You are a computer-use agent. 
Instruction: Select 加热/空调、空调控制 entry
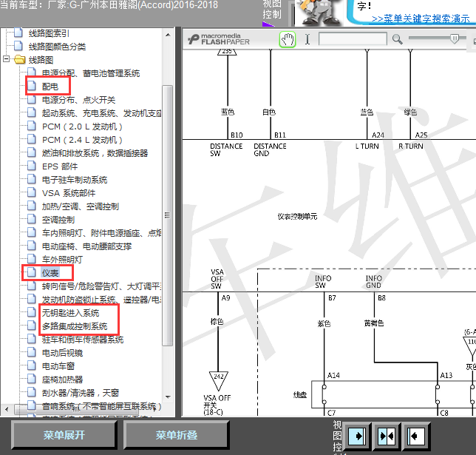pos(81,206)
